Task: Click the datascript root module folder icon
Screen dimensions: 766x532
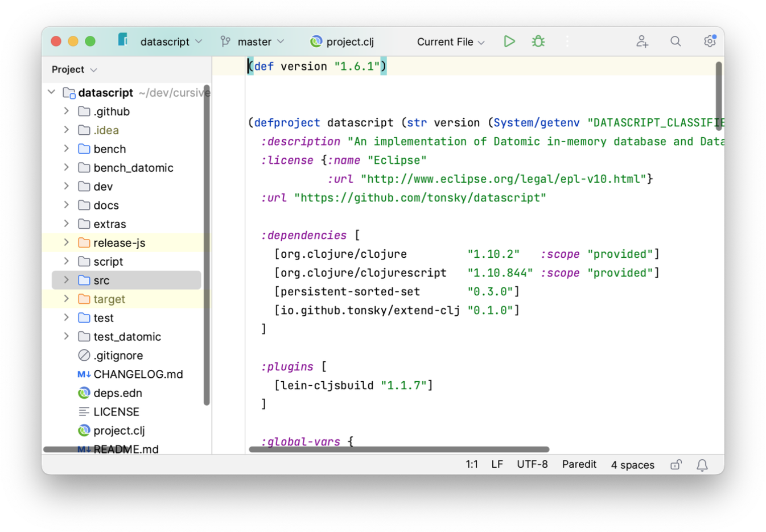Action: click(x=69, y=92)
